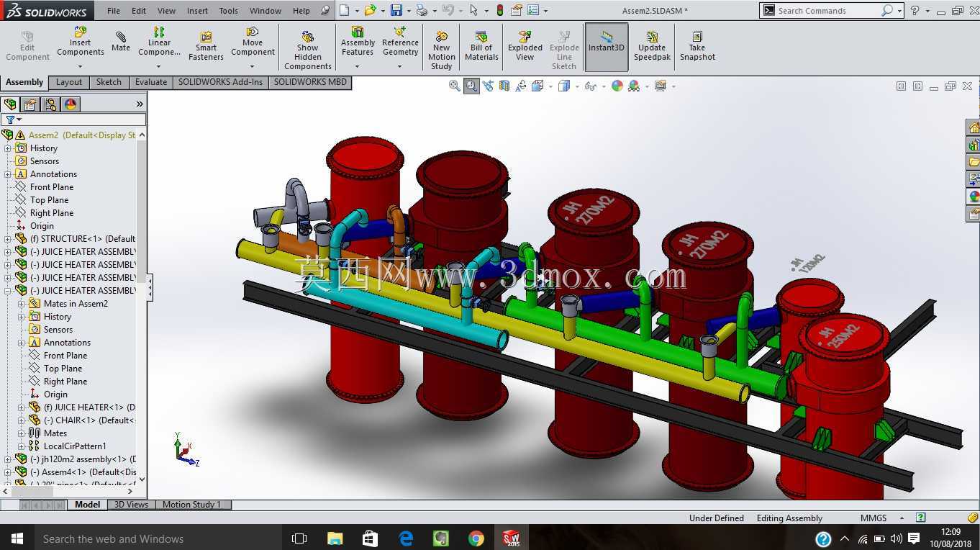Click the Rebuild traffic light icon

tap(500, 10)
